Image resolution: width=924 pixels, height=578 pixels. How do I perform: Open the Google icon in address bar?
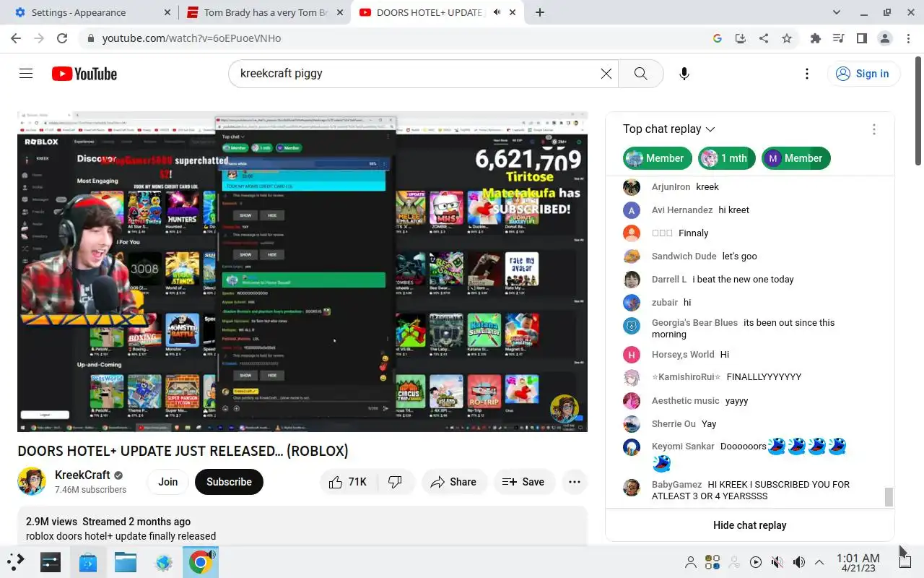click(x=718, y=38)
